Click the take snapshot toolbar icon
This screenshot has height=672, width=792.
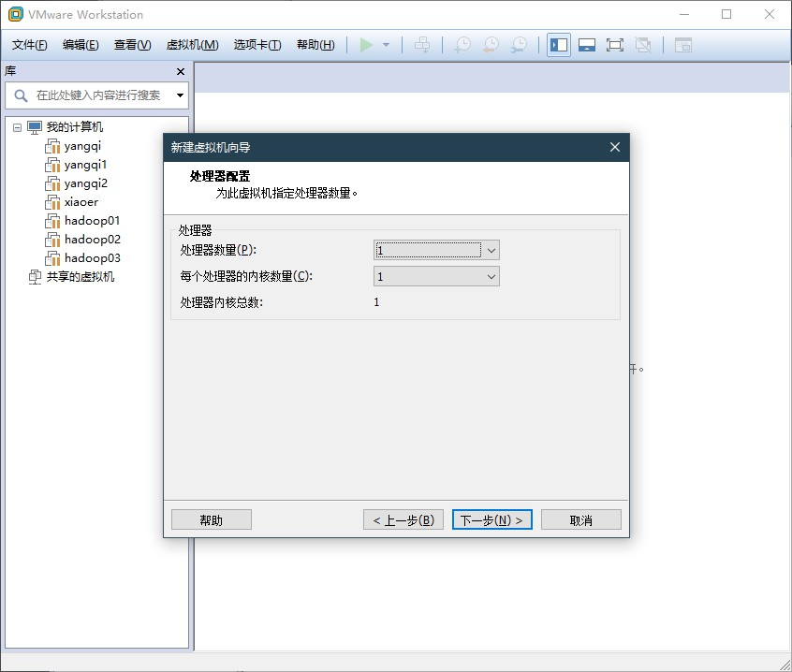tap(462, 45)
